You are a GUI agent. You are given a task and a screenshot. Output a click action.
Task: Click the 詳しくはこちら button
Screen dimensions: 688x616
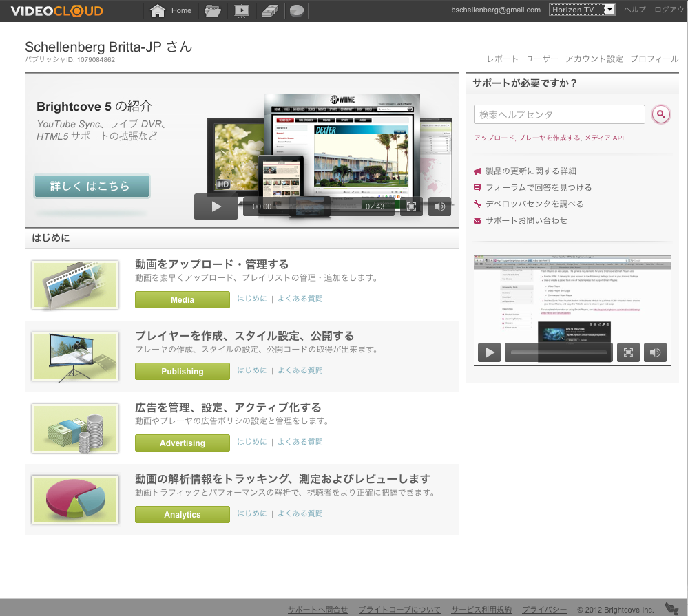click(92, 186)
